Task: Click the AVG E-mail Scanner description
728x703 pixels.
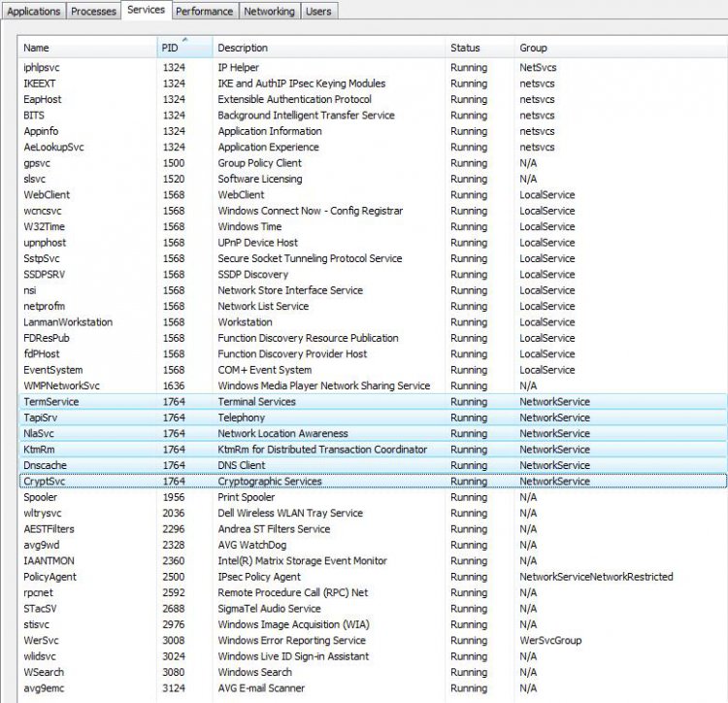Action: point(261,688)
